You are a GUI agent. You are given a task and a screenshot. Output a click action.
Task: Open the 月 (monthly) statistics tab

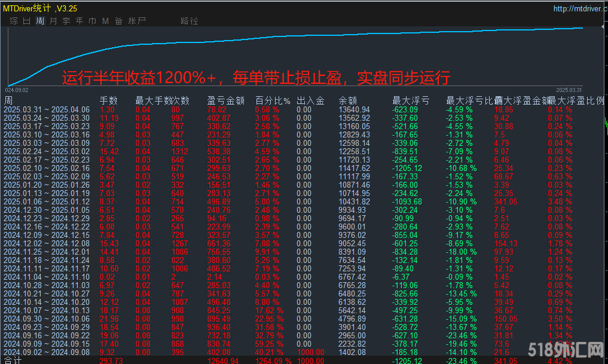tap(53, 21)
